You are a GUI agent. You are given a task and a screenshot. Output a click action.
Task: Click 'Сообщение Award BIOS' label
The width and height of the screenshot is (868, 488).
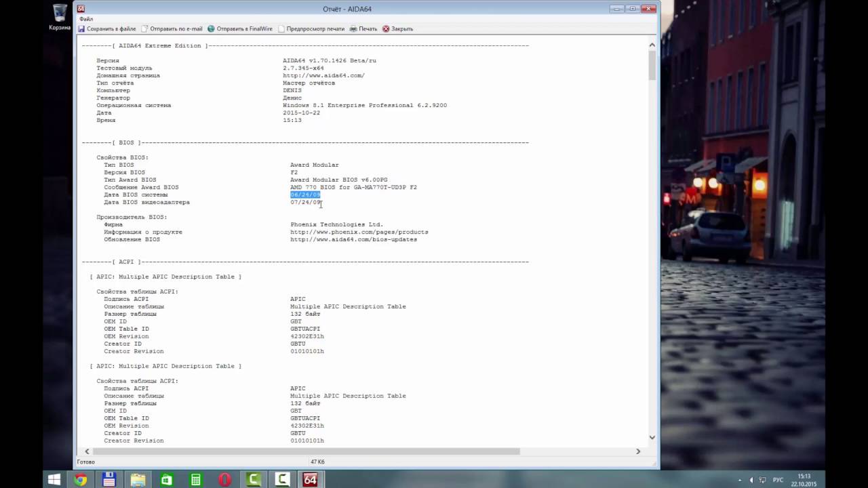pos(141,188)
